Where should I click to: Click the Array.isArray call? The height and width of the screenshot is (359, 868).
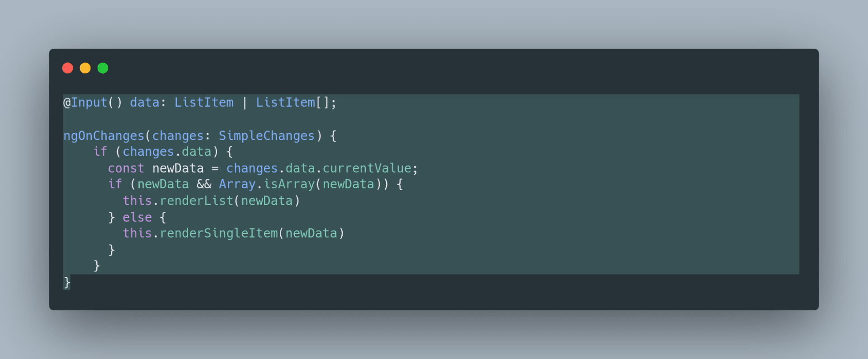coord(267,184)
